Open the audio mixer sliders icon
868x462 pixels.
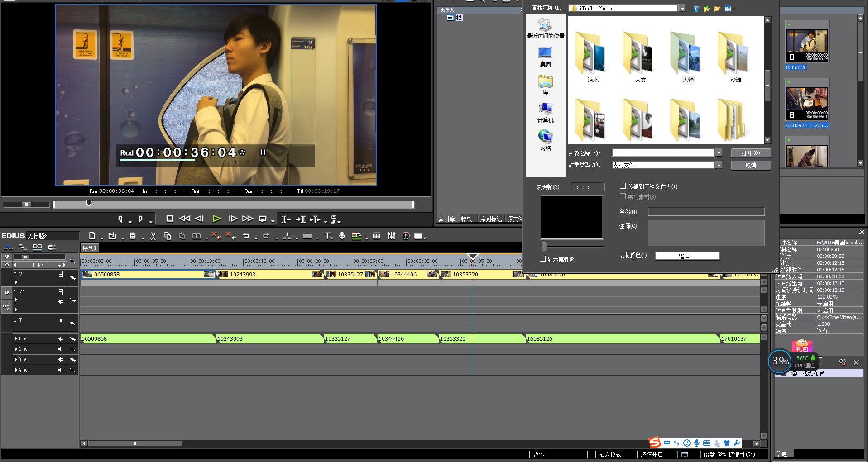(391, 236)
